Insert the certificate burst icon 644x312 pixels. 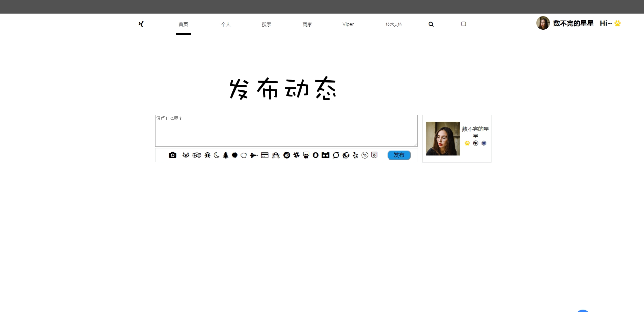[x=234, y=155]
